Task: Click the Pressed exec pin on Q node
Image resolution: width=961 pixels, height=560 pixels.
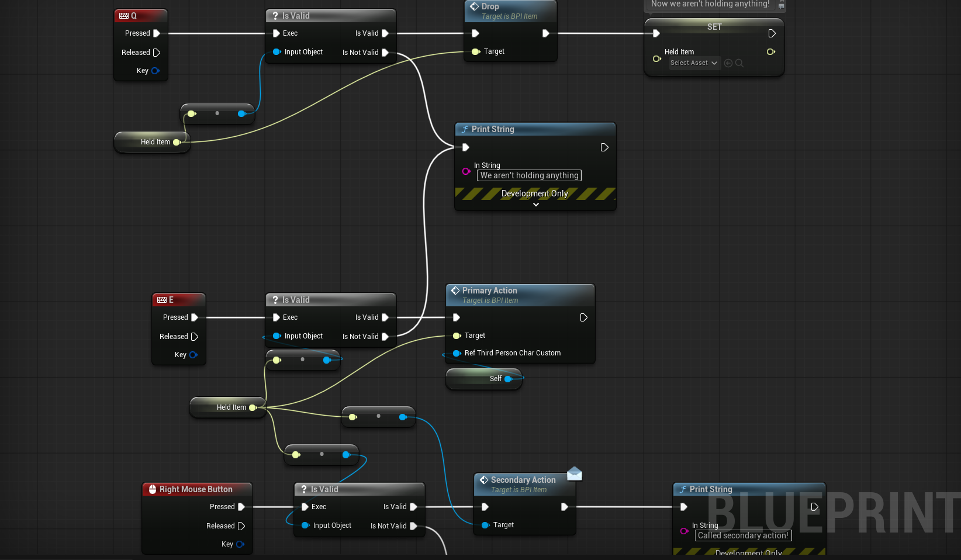Action: point(157,33)
